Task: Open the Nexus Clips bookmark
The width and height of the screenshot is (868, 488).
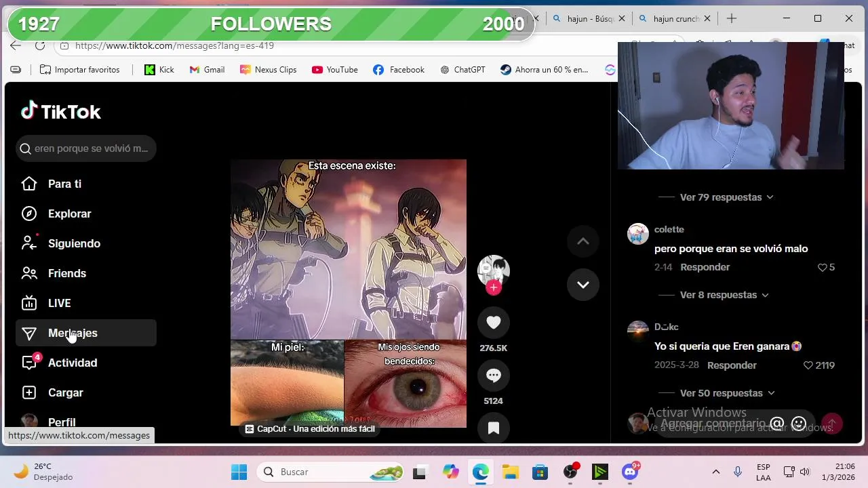Action: 269,70
